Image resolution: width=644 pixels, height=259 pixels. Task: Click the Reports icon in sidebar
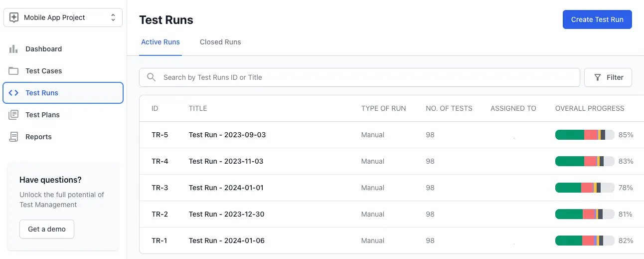tap(13, 137)
